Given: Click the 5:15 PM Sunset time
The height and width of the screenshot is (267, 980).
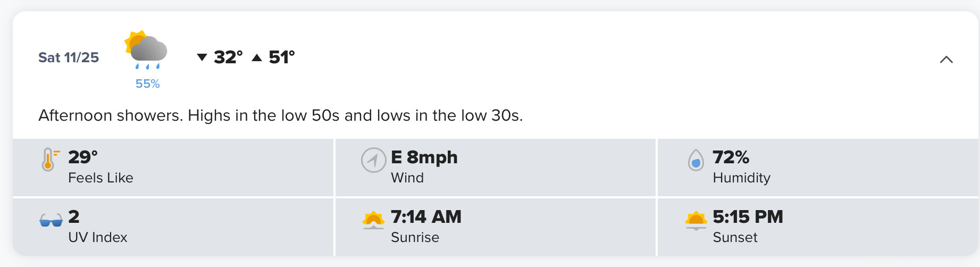Looking at the screenshot, I should 748,216.
